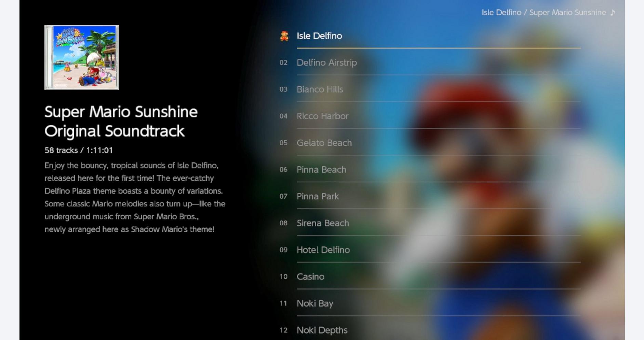Screen dimensions: 644x340
Task: Click the album title Super Mario Sunshine Original Soundtrack
Action: tap(121, 121)
